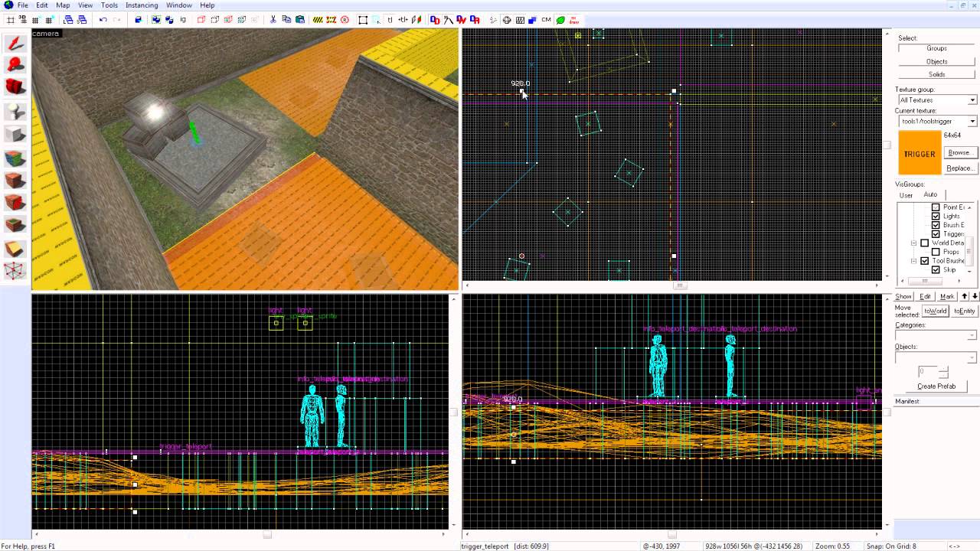
Task: Select the Entity tool
Action: [15, 112]
